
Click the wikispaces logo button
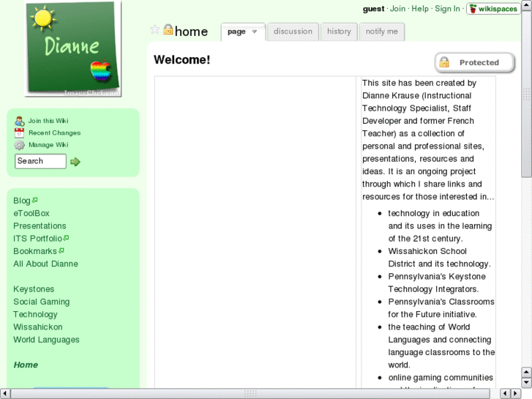tap(493, 9)
